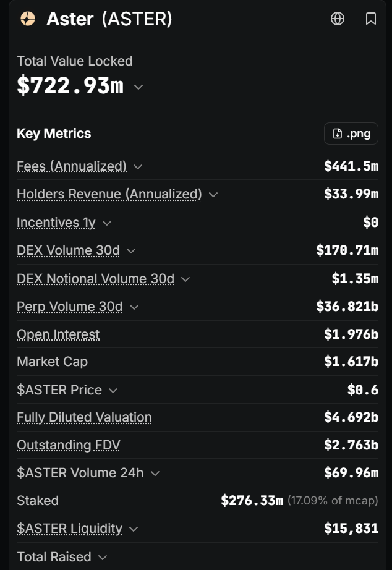This screenshot has height=570, width=392.
Task: Expand Perp Volume 30d details
Action: pyautogui.click(x=134, y=307)
